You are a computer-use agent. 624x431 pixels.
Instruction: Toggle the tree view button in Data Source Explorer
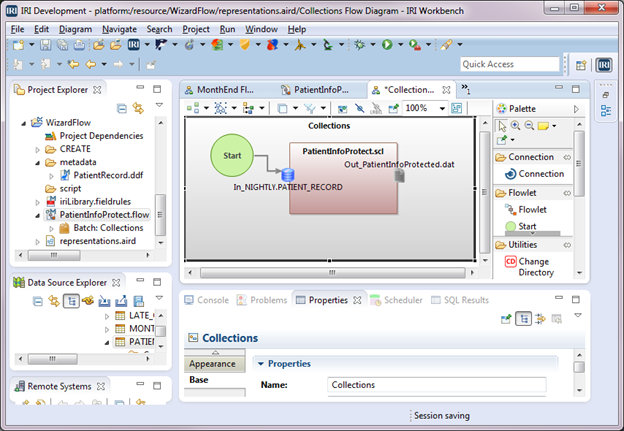pyautogui.click(x=71, y=301)
